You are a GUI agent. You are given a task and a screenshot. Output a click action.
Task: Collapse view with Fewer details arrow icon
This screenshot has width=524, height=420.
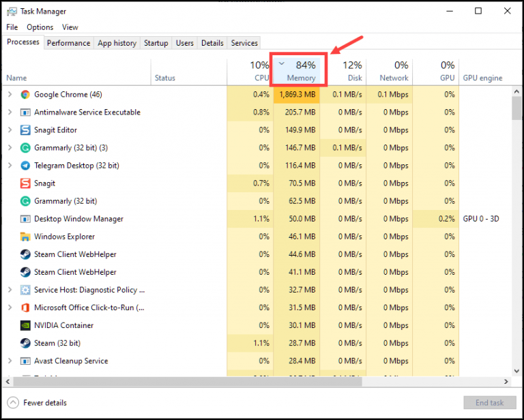[13, 403]
